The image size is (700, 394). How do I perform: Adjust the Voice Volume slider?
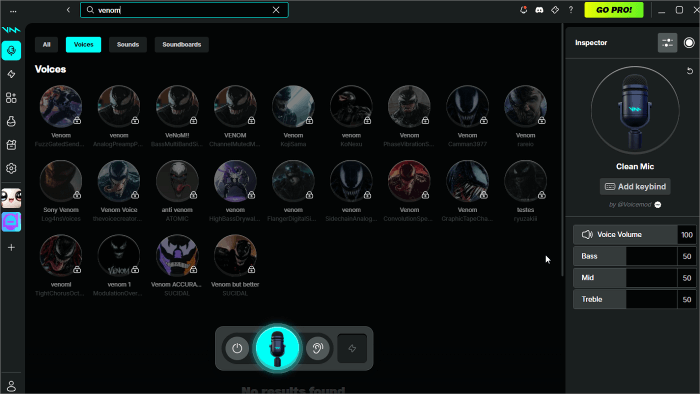[625, 235]
